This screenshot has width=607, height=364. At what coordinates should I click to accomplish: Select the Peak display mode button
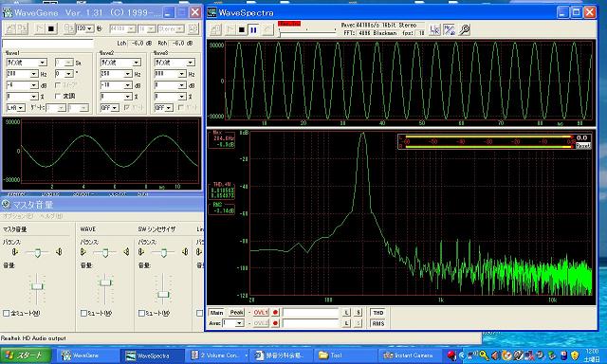pyautogui.click(x=236, y=313)
